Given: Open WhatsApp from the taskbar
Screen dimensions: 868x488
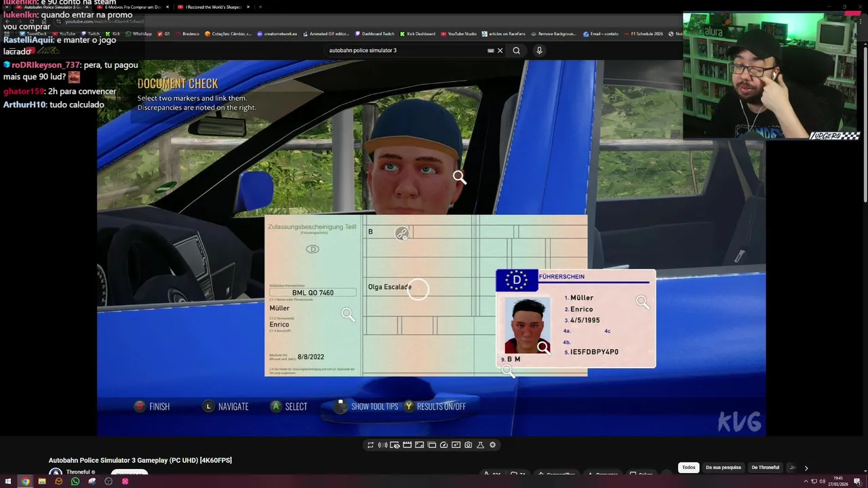Looking at the screenshot, I should tap(75, 481).
